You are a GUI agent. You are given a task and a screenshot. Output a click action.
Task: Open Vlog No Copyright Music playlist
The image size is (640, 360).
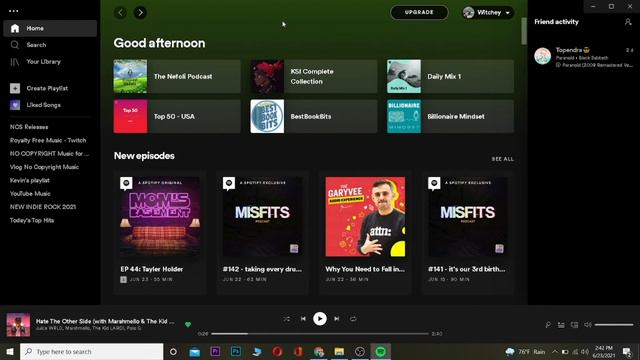[44, 167]
